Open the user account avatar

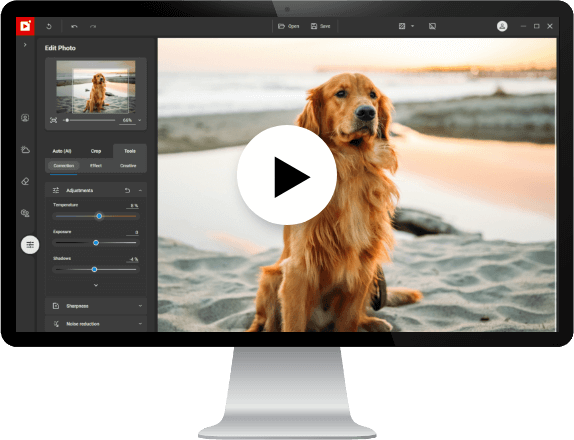click(x=502, y=26)
